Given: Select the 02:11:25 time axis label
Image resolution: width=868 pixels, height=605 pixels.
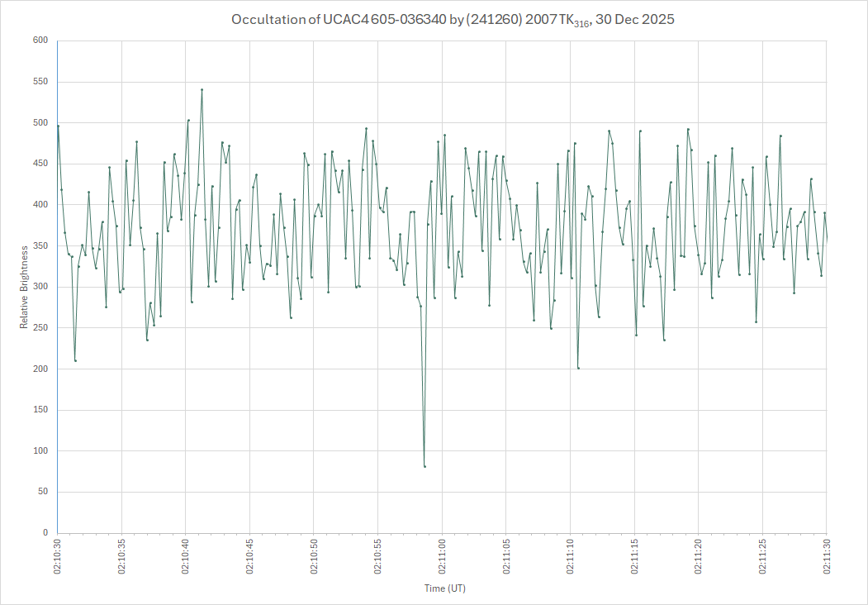Looking at the screenshot, I should [x=762, y=558].
